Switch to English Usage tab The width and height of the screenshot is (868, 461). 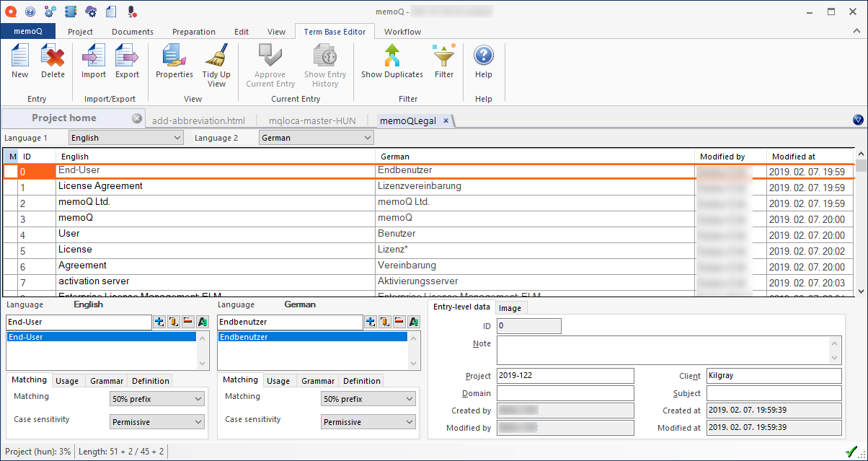pos(67,381)
